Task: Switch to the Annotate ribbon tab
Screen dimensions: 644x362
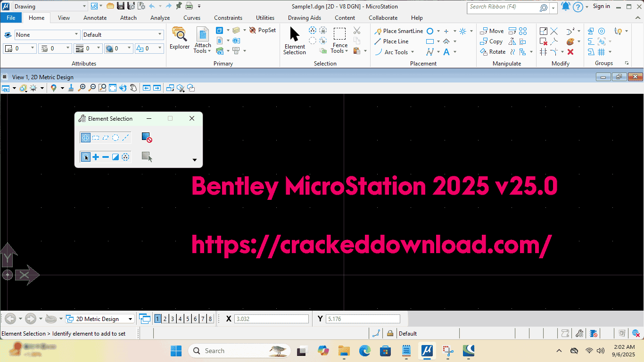Action: click(95, 18)
